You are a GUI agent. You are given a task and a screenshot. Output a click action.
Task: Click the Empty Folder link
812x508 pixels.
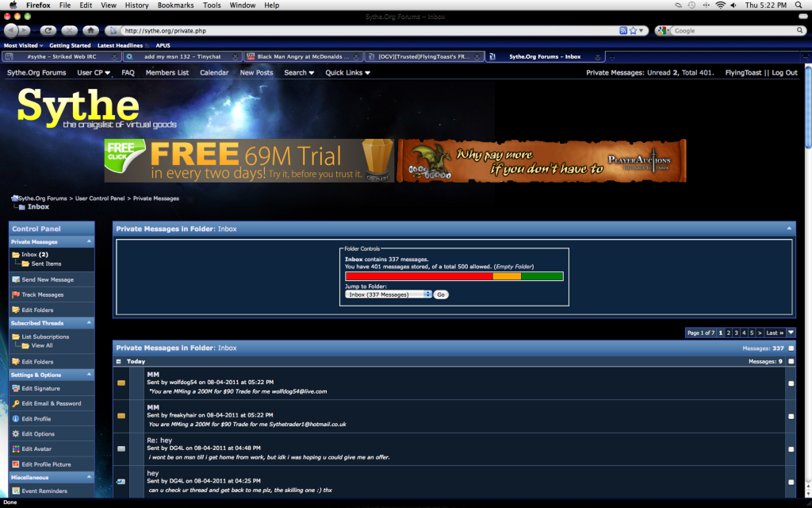point(513,267)
